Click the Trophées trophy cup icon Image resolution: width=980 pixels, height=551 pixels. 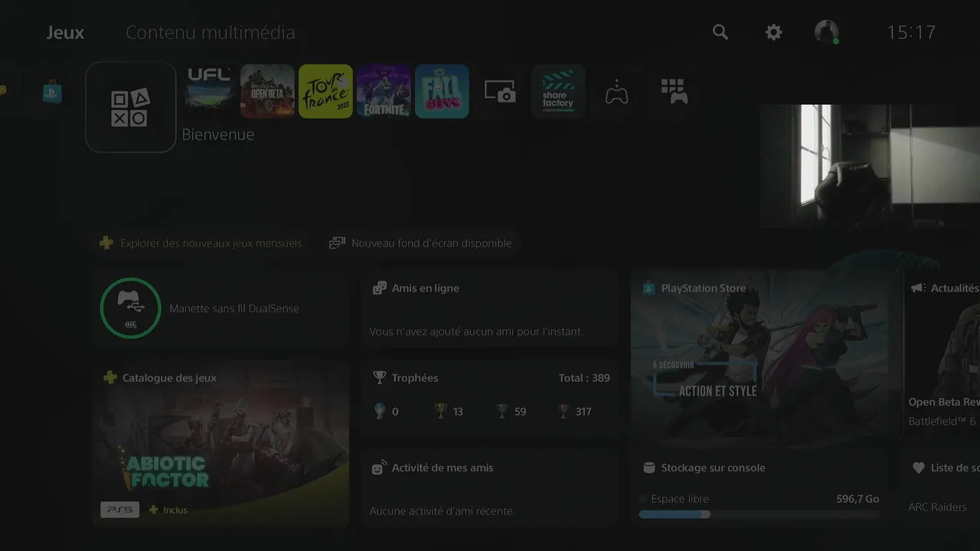379,377
